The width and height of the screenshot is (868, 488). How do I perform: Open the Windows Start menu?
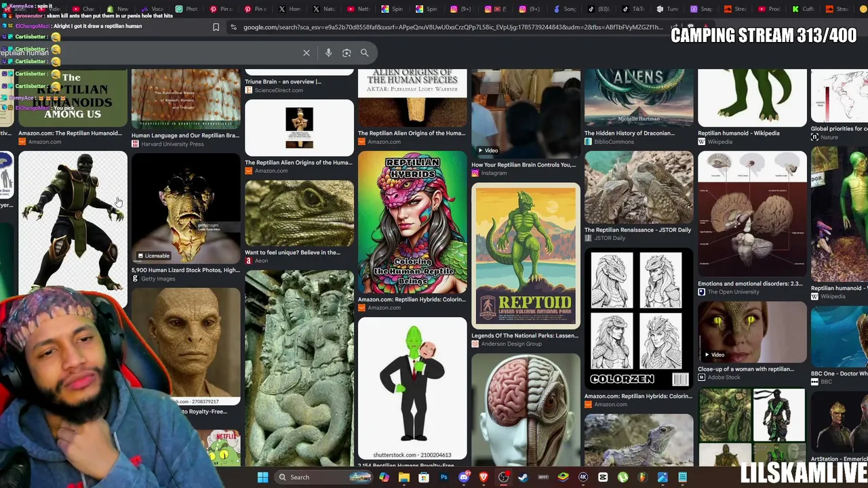pos(262,477)
